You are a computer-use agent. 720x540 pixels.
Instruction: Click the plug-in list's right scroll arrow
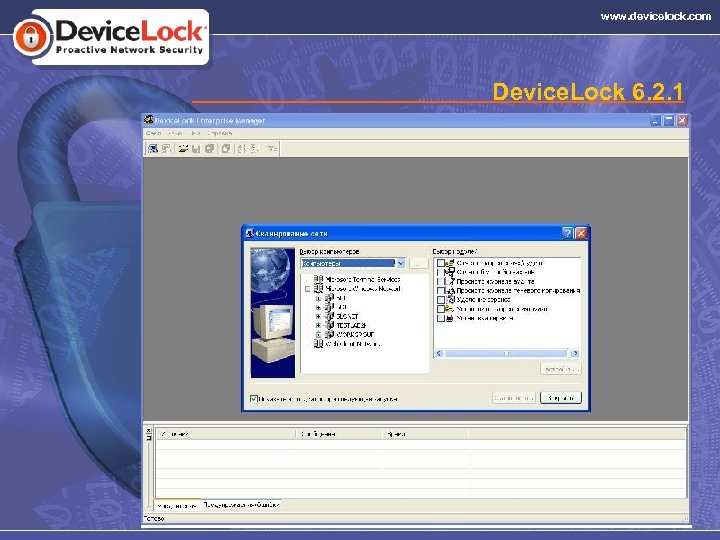[575, 353]
